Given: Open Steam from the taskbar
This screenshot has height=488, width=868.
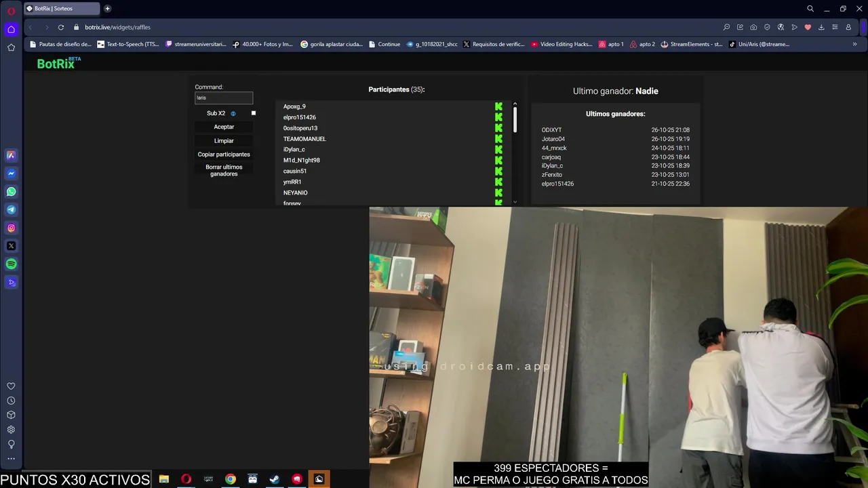Looking at the screenshot, I should click(275, 479).
